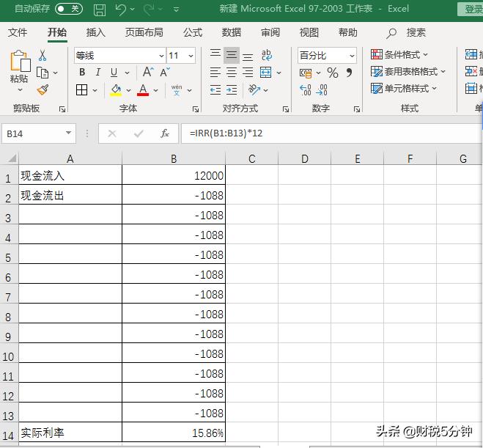Click the Format Painter brush icon
This screenshot has height=448, width=483.
coord(43,89)
